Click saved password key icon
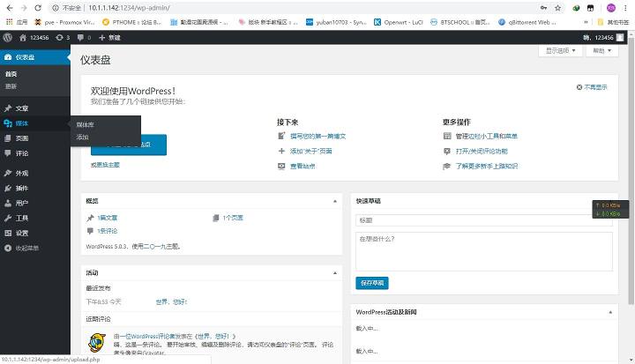Screen dimensions: 635x364 tap(543, 8)
